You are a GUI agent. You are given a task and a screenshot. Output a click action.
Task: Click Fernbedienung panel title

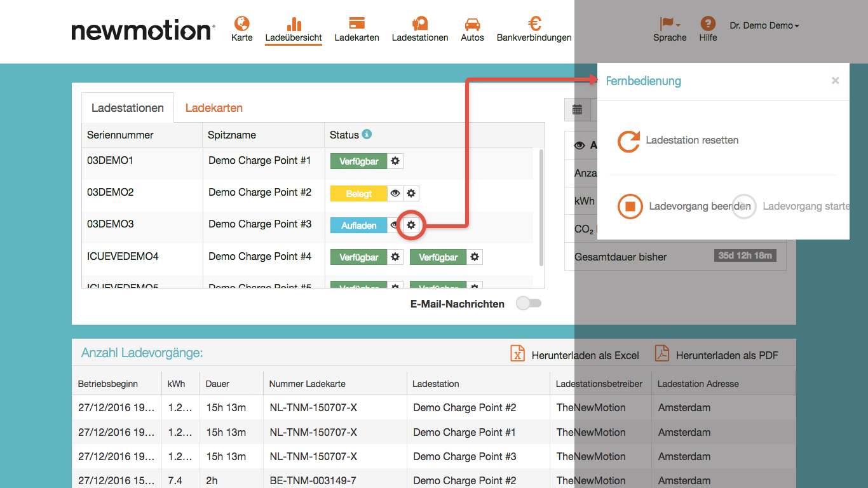644,81
